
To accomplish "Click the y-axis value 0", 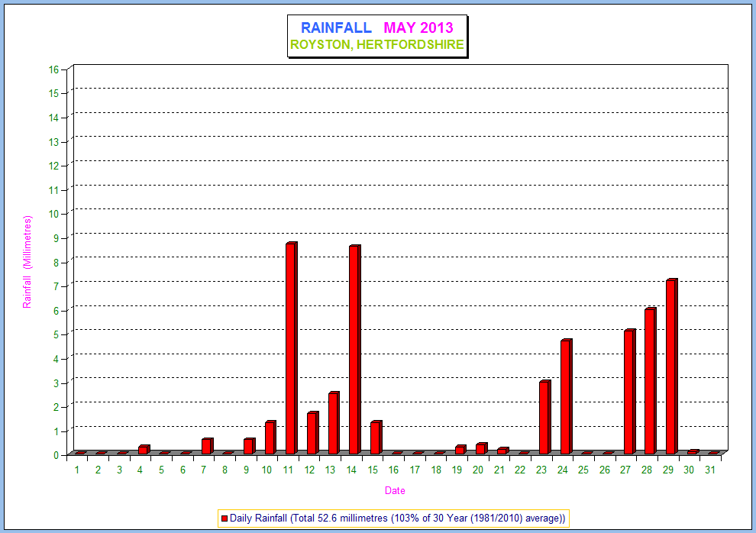I will coord(56,455).
